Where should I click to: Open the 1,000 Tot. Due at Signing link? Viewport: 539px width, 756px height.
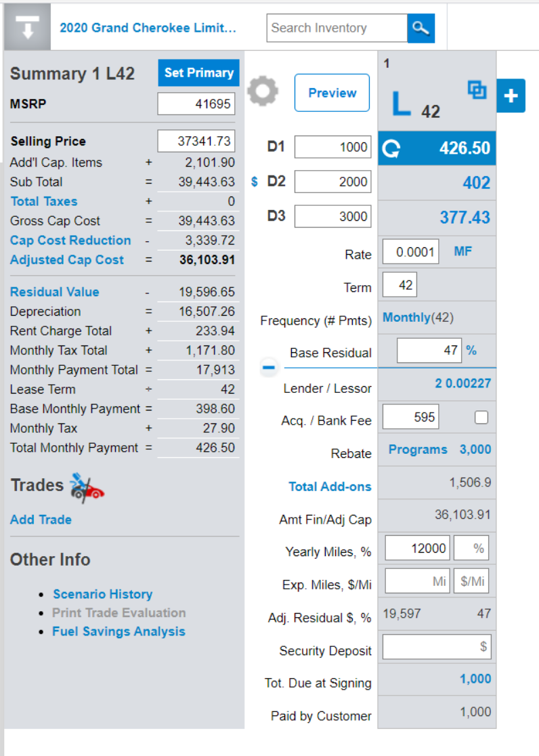click(x=475, y=679)
